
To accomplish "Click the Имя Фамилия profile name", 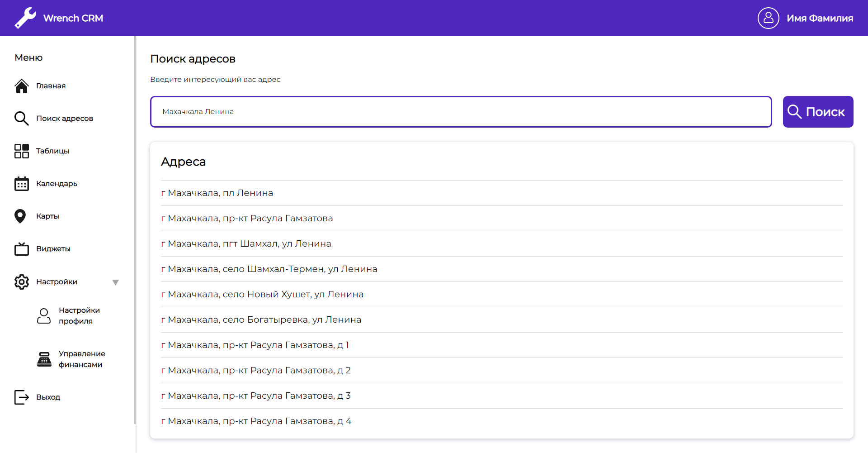I will pyautogui.click(x=820, y=18).
